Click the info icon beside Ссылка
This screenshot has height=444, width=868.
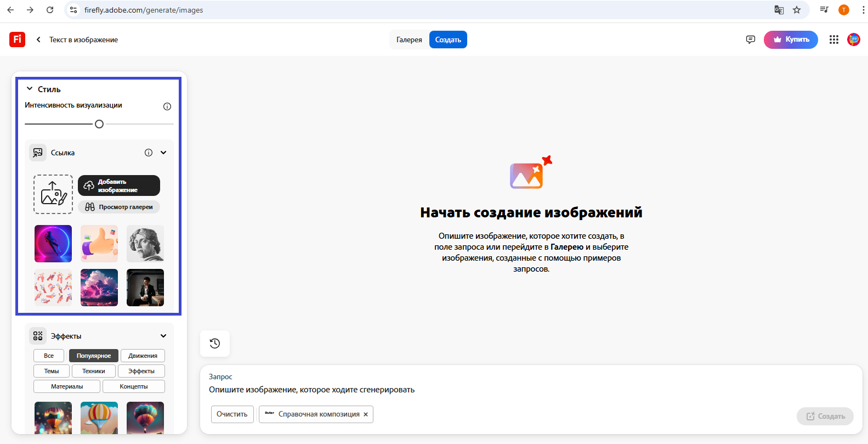pyautogui.click(x=149, y=153)
